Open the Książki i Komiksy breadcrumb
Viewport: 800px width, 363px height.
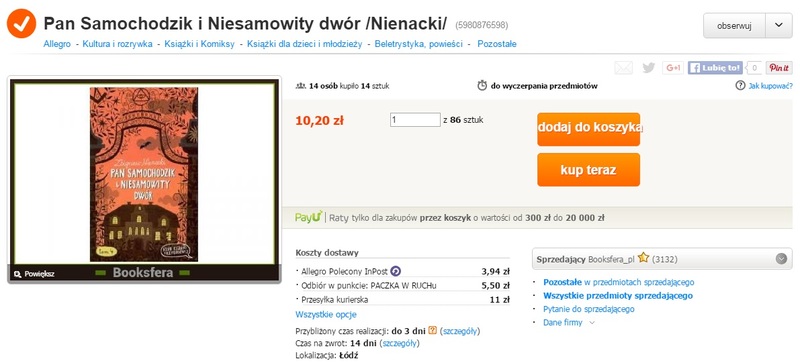pyautogui.click(x=199, y=44)
